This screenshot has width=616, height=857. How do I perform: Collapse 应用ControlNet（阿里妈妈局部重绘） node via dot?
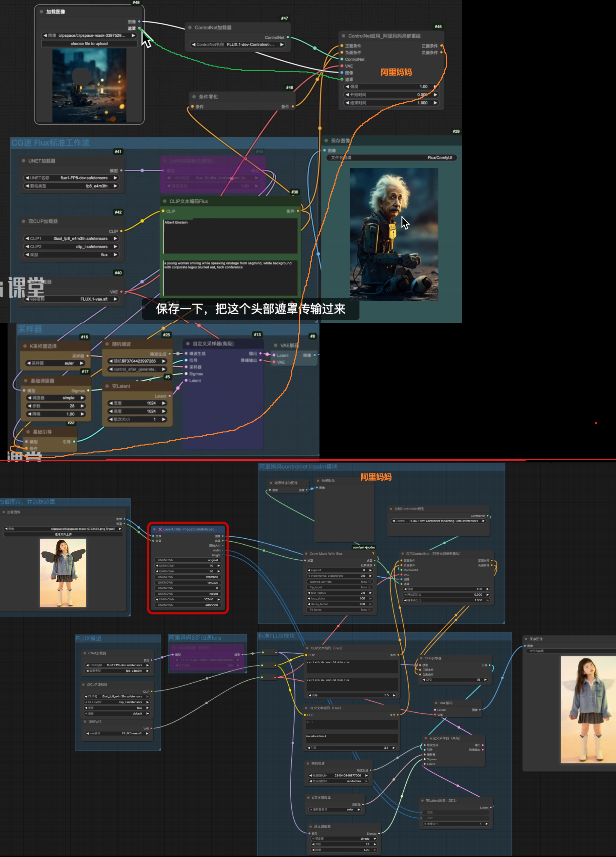pos(403,553)
